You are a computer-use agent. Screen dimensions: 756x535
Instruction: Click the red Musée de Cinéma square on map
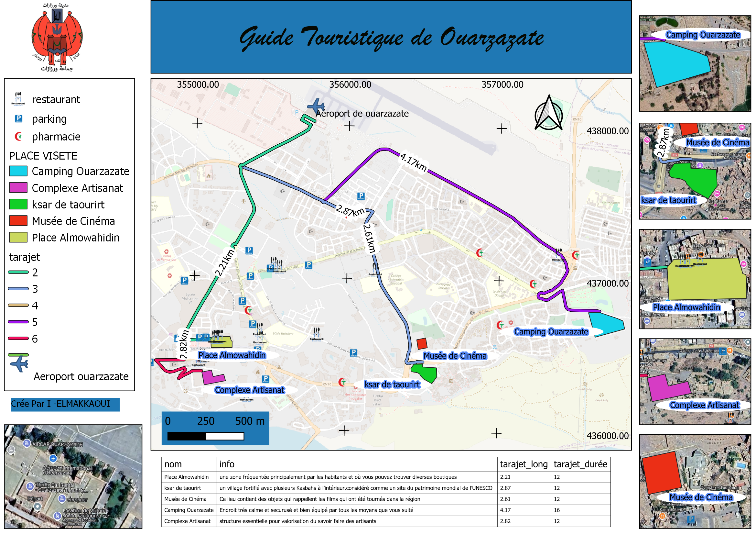422,343
